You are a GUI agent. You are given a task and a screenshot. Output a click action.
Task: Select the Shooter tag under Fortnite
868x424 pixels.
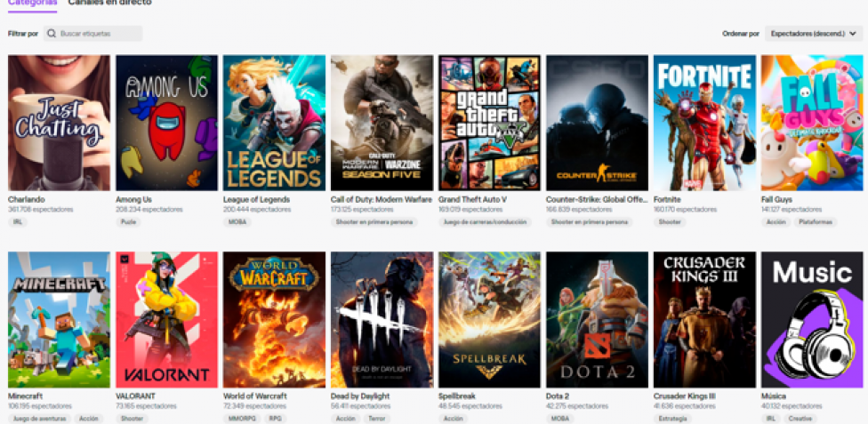point(670,222)
